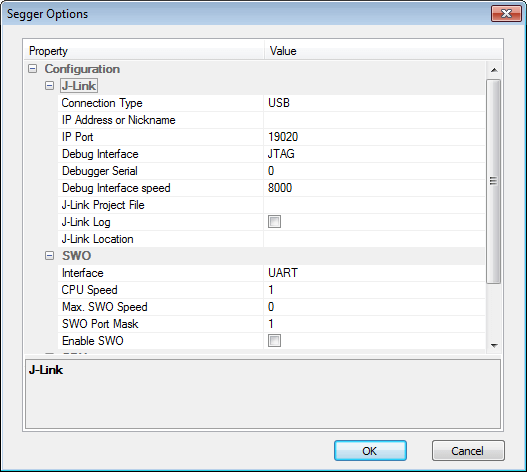
Task: Select the 'SWO Port Mask' property name
Action: (100, 324)
